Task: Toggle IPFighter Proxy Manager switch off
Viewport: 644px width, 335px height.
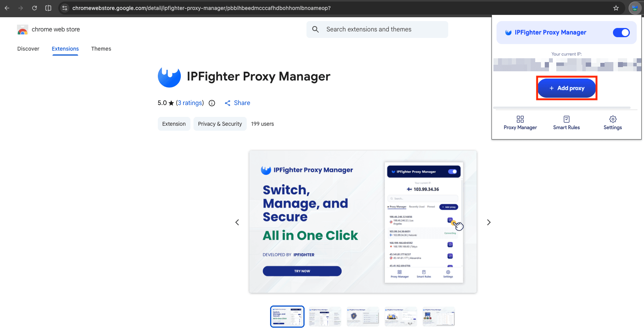Action: click(621, 33)
